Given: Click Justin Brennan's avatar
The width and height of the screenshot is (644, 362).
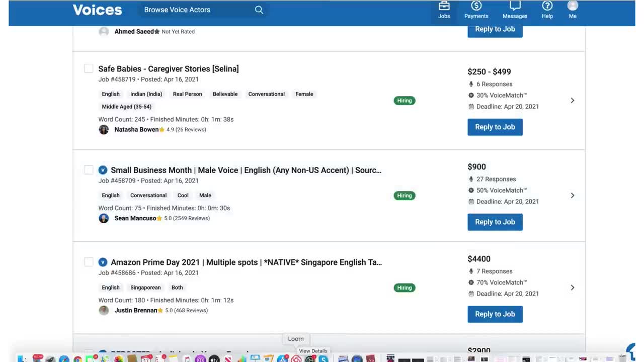Looking at the screenshot, I should point(104,310).
